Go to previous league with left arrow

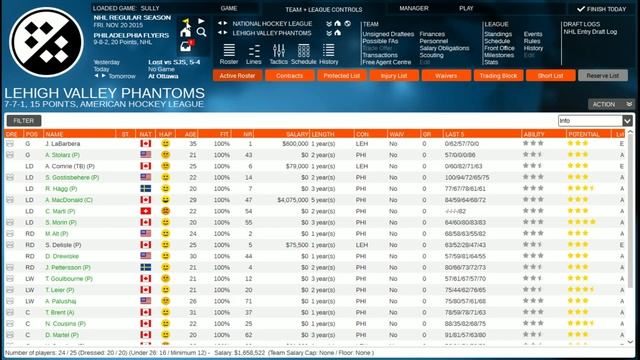(220, 24)
